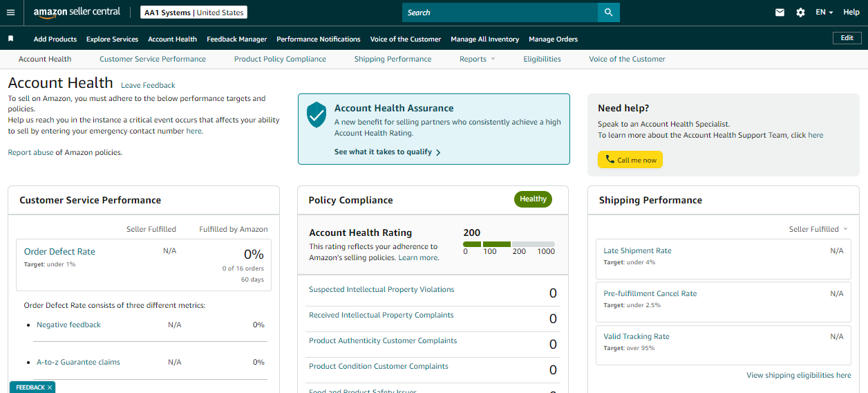Click 'here' Account Health Support Team link
The image size is (868, 393).
pos(815,135)
